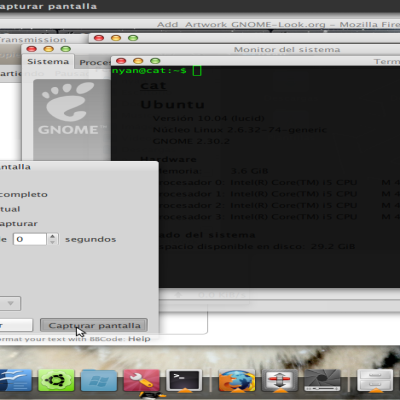Select the 'tual' (current window) capture option
Viewport: 400px width, 400px height.
[10, 209]
